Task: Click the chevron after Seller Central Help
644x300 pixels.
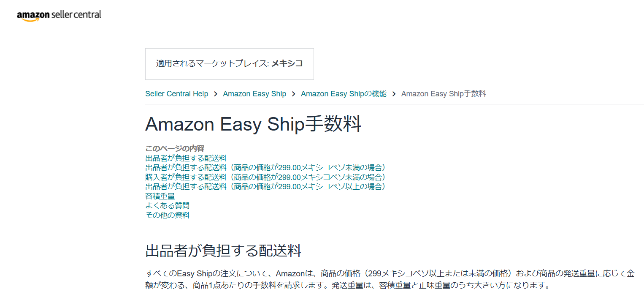Action: pos(215,93)
